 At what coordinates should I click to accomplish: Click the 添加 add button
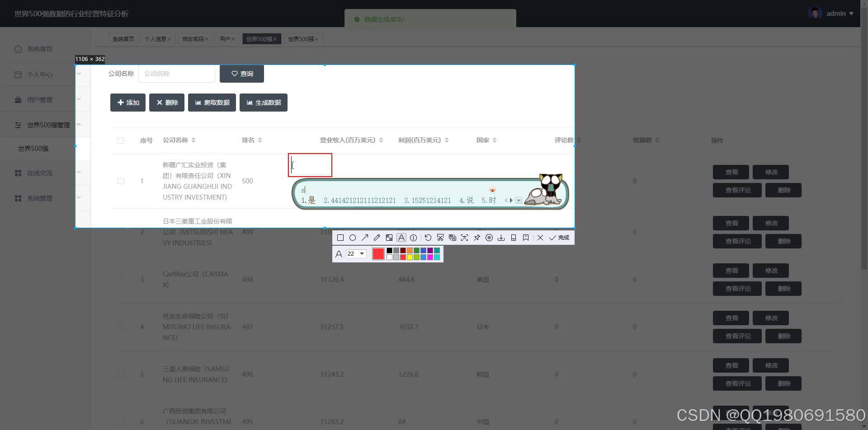click(128, 103)
